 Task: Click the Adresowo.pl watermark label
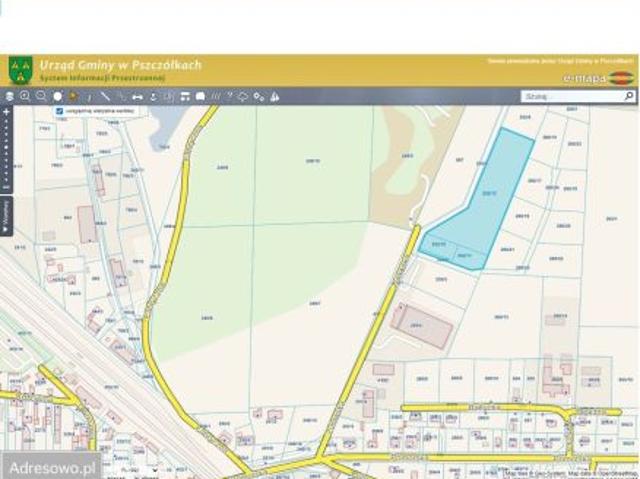coord(50,466)
